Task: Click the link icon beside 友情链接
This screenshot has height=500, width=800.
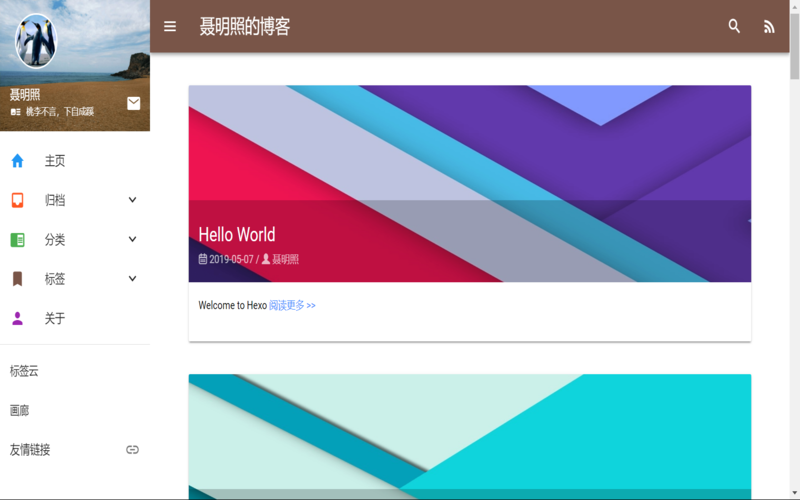Action: click(132, 450)
